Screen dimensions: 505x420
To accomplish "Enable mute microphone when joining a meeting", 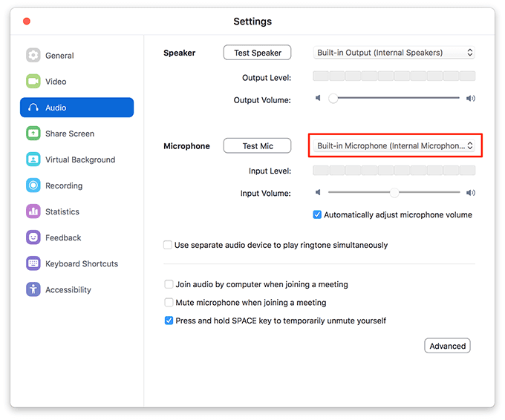I will pyautogui.click(x=169, y=303).
